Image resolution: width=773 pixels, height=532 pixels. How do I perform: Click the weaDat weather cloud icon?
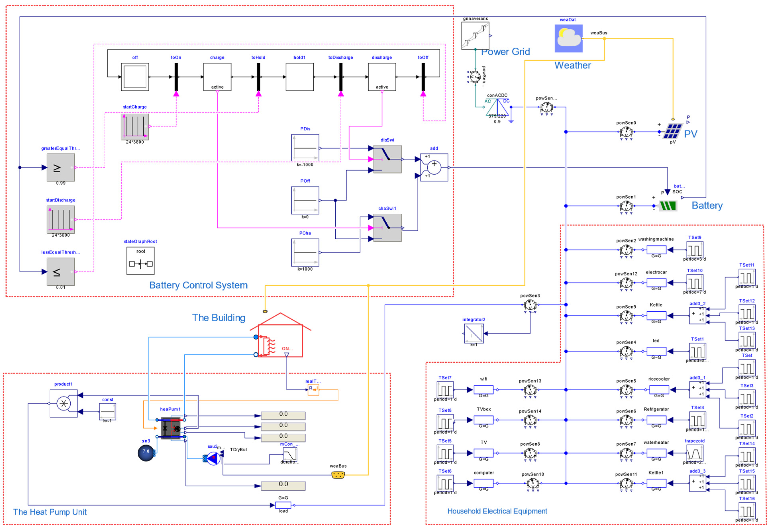(x=568, y=38)
